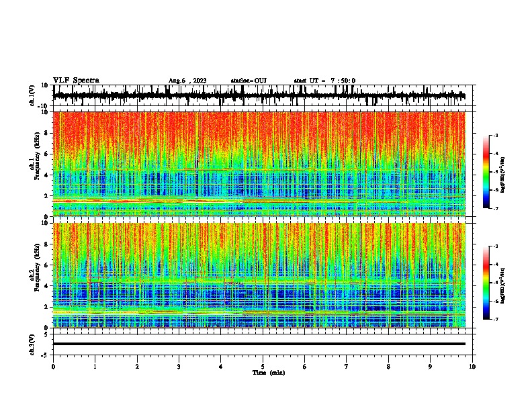Click the "VLF Spectra" plot title
Viewport: 532px width, 411px height.
click(x=76, y=81)
